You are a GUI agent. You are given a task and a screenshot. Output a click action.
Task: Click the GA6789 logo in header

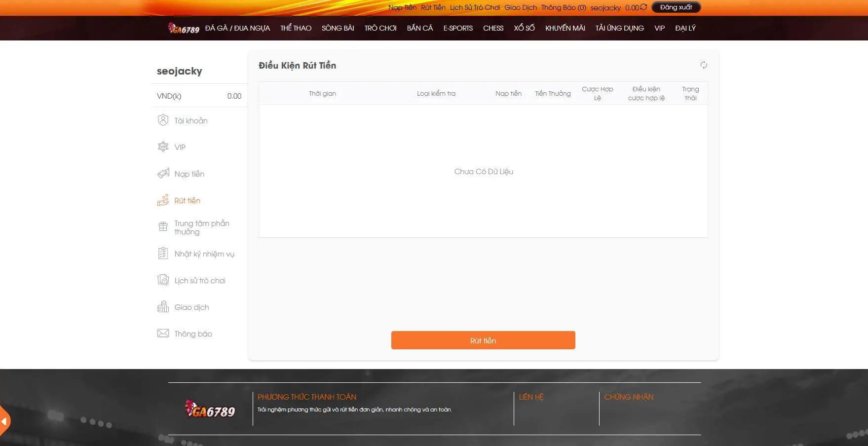click(184, 29)
